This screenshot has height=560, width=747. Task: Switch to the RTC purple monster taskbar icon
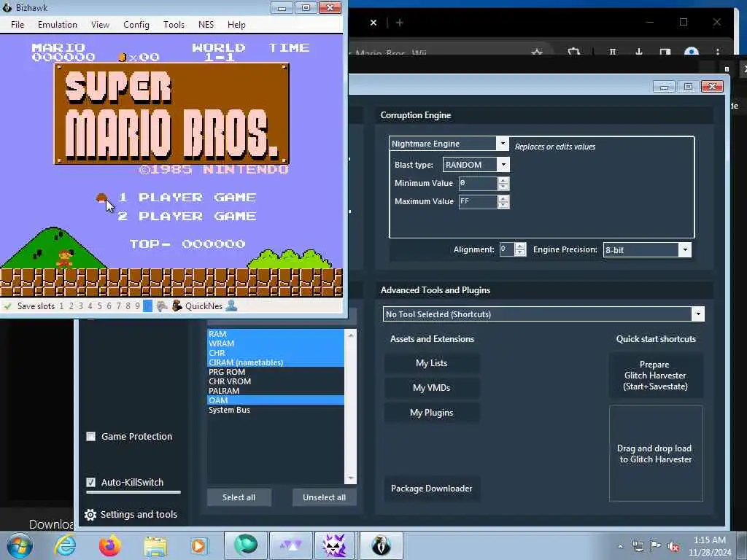(334, 545)
